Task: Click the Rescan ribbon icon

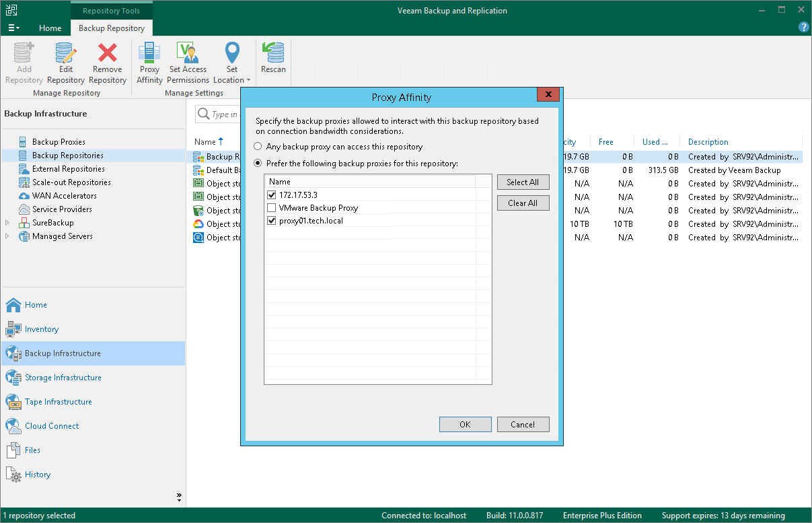Action: point(273,53)
